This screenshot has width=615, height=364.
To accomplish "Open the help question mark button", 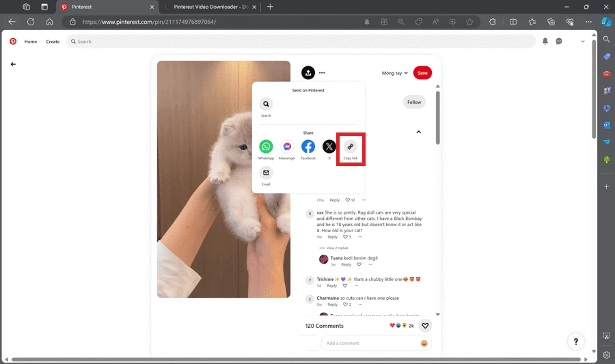I will pos(576,341).
